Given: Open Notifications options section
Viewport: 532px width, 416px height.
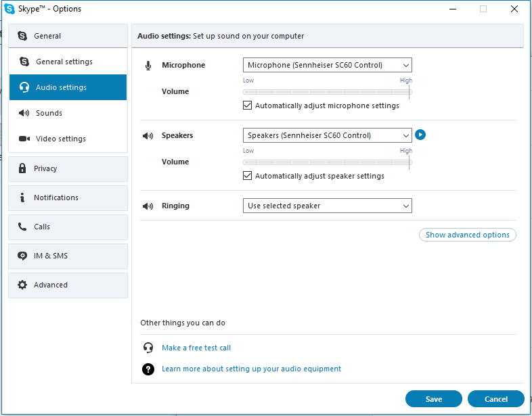Looking at the screenshot, I should (68, 198).
